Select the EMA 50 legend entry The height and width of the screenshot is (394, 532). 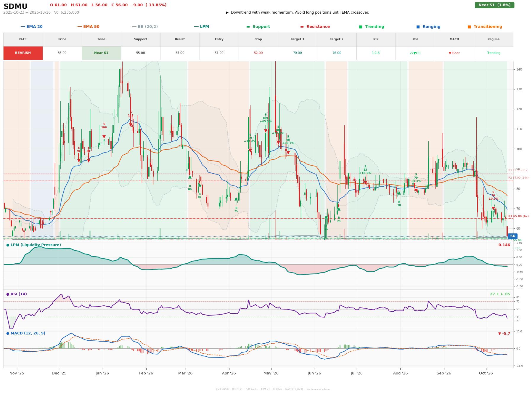coord(88,27)
